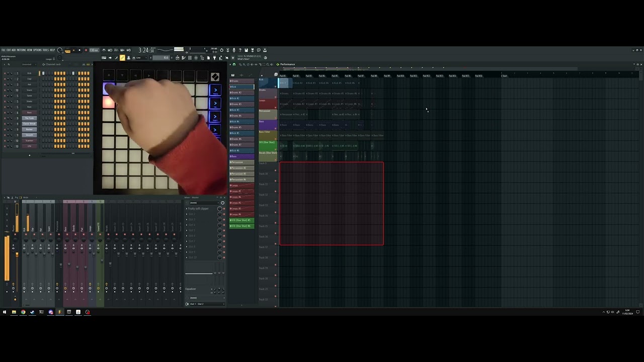Screen dimensions: 644x362
Task: Click the first Equalizer band slider in mixer
Action: (x=215, y=273)
